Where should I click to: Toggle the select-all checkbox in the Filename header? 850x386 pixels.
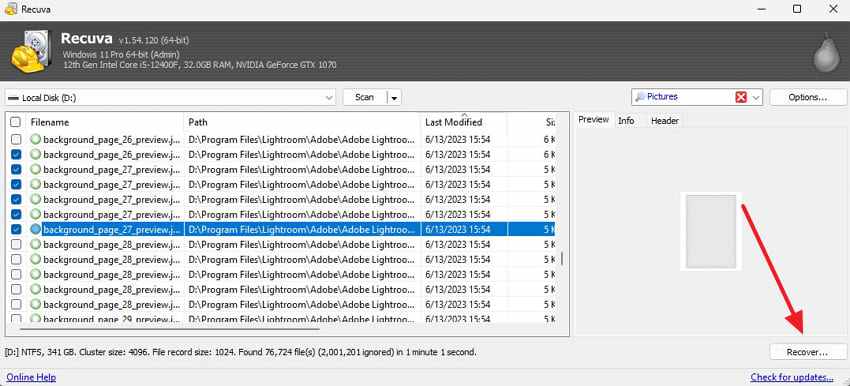(x=16, y=122)
